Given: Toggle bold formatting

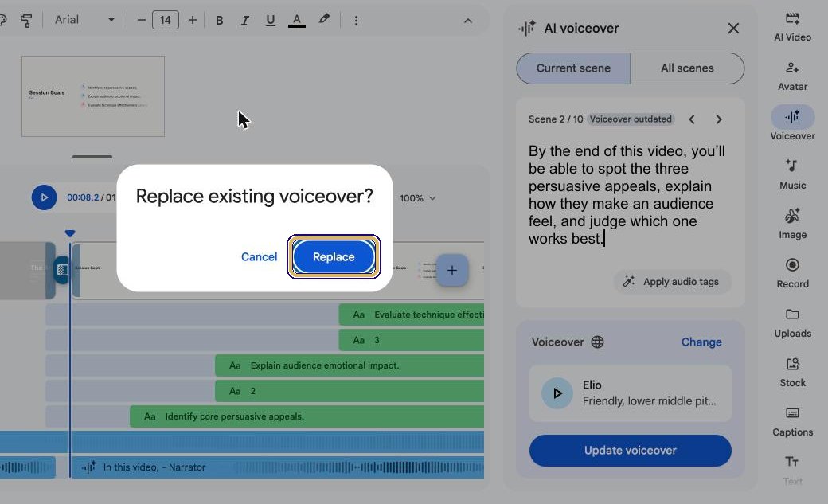Looking at the screenshot, I should click(x=219, y=21).
